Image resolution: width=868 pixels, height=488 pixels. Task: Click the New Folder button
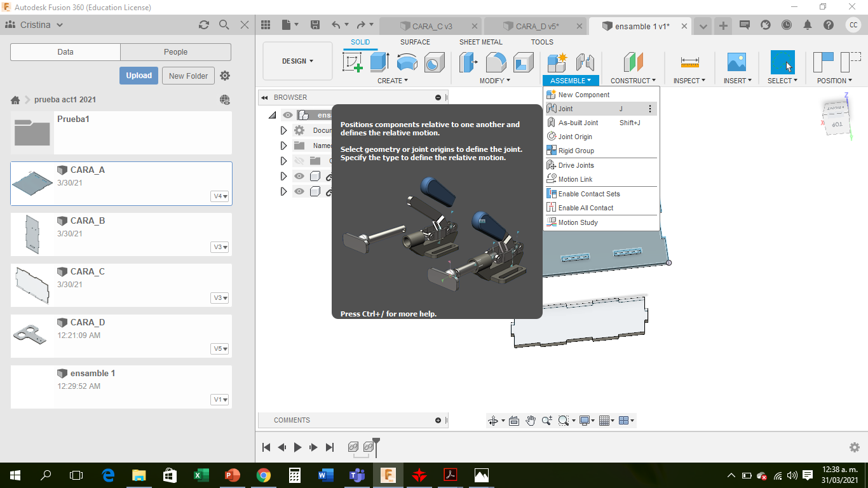pyautogui.click(x=188, y=76)
